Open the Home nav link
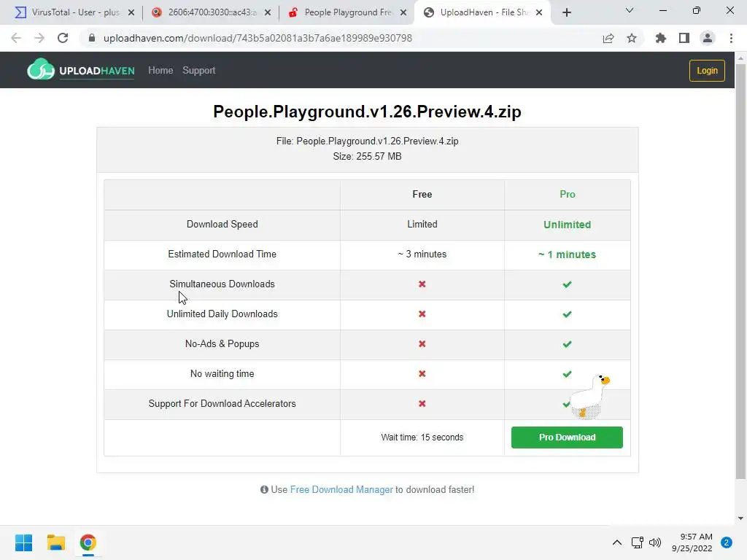The image size is (747, 560). pos(160,71)
